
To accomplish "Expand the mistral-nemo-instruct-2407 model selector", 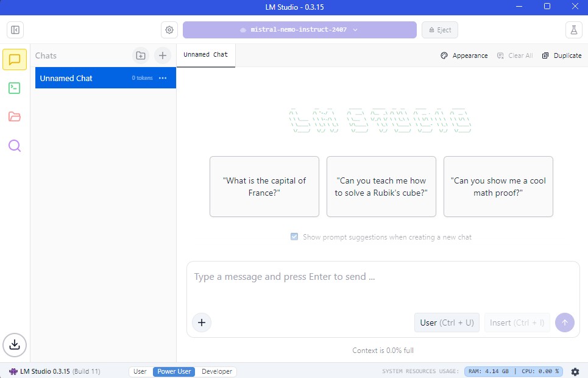I will [x=299, y=30].
